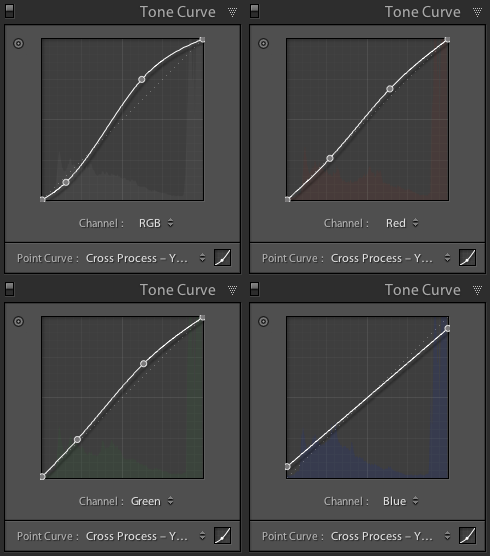Select upper control point on RGB curve

(x=141, y=79)
